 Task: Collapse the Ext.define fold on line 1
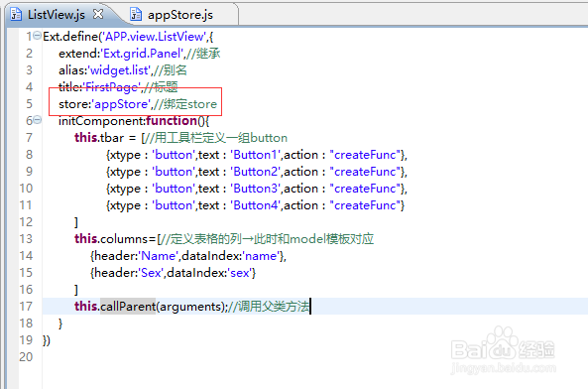(x=37, y=36)
